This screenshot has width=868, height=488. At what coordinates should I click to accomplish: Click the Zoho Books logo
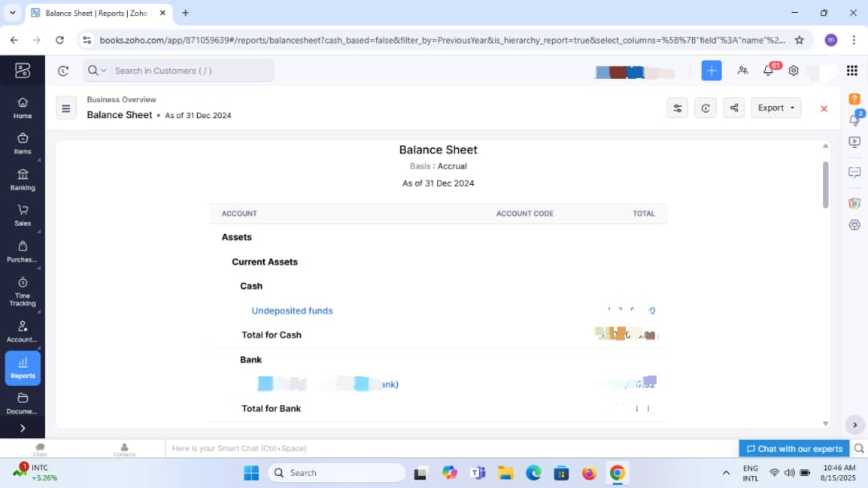click(x=23, y=71)
